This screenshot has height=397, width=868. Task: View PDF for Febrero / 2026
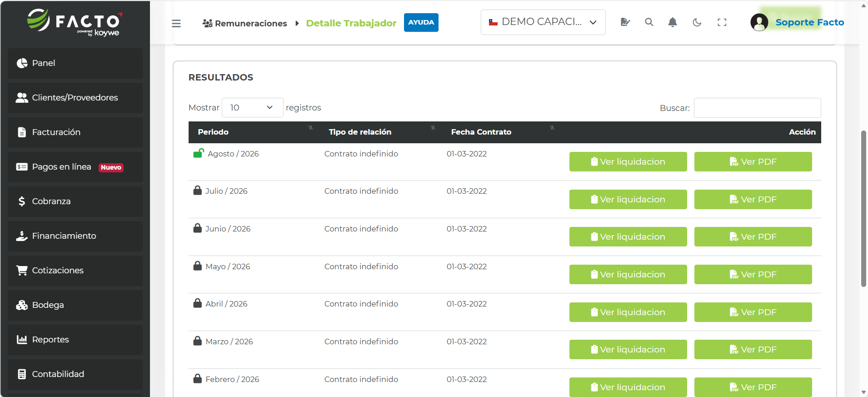[753, 387]
